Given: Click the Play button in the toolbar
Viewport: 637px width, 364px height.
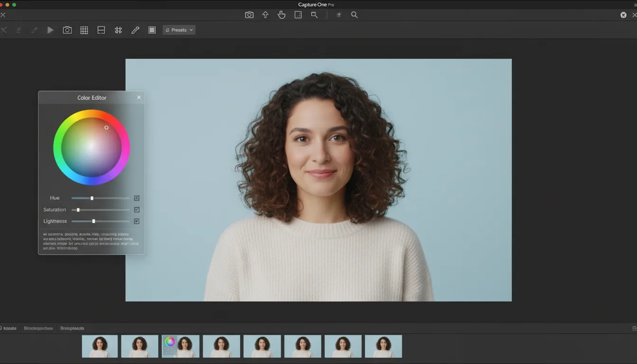Looking at the screenshot, I should pyautogui.click(x=50, y=30).
